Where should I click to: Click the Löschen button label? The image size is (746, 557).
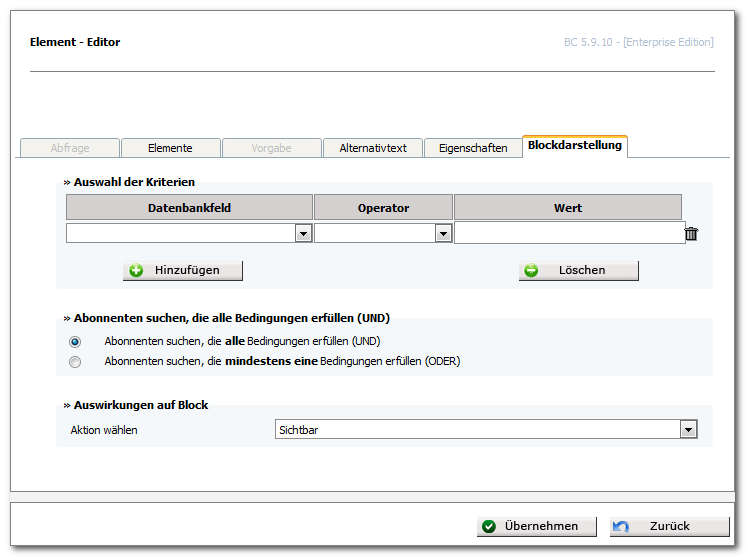[582, 270]
